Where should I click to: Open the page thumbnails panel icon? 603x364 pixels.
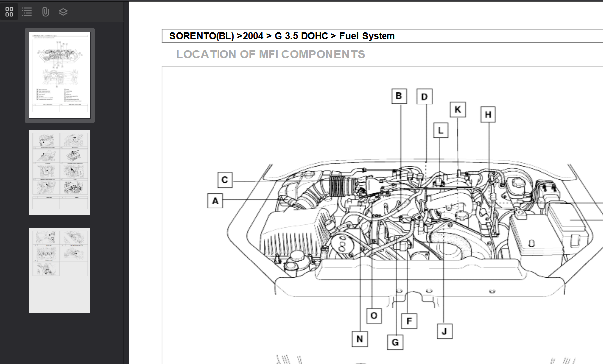click(x=9, y=12)
